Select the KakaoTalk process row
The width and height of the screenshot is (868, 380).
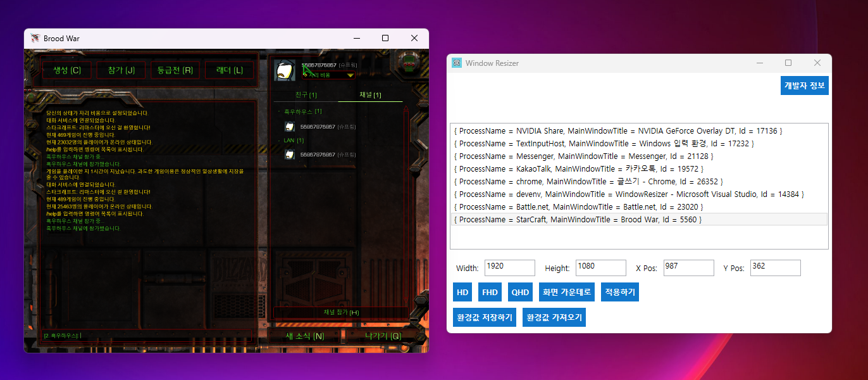(x=639, y=169)
